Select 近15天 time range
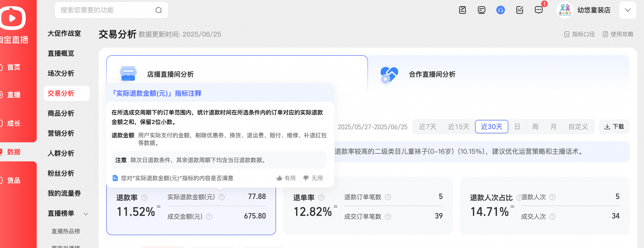 458,127
